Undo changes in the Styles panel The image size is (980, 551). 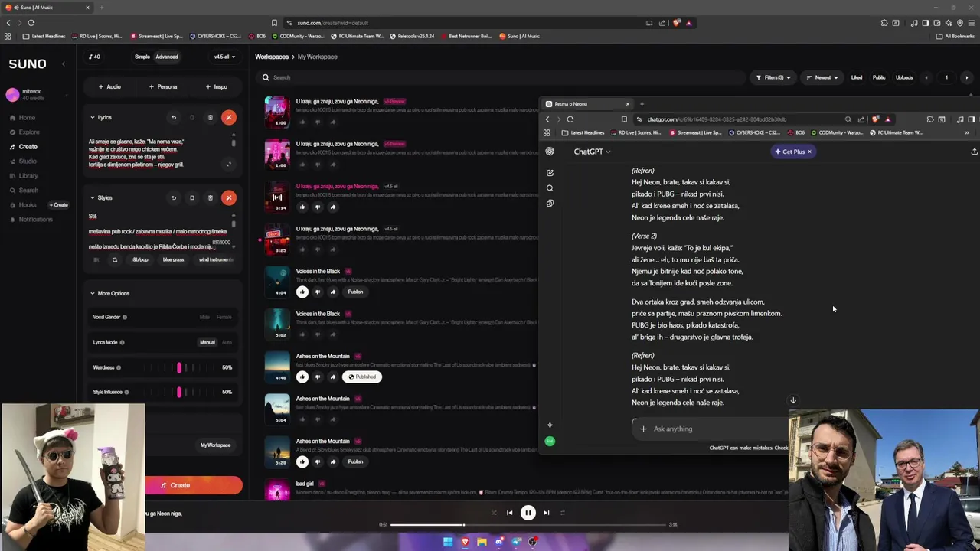[174, 197]
